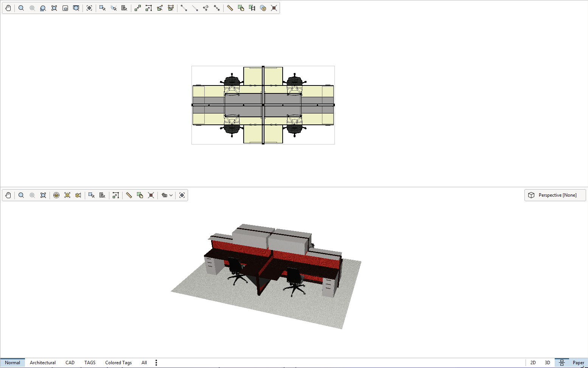Switch to the Colored Tags view mode tab
588x368 pixels.
coord(118,363)
